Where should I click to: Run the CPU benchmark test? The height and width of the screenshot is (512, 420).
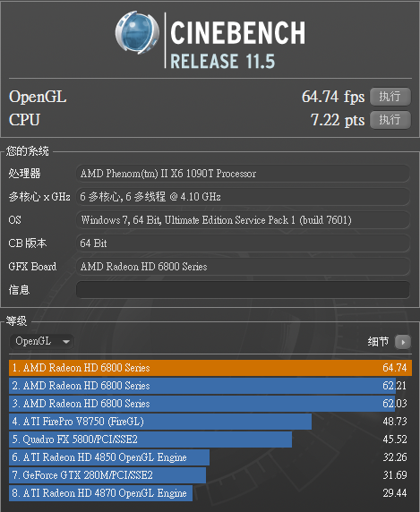coord(390,120)
